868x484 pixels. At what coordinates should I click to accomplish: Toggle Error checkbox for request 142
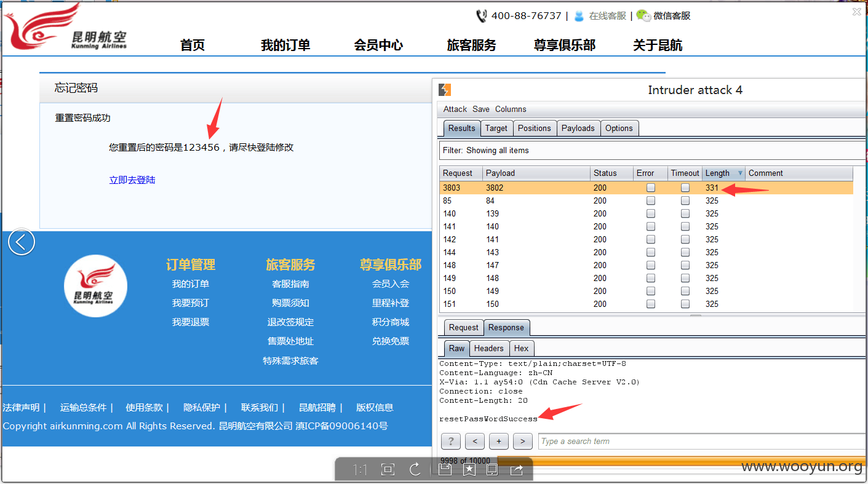coord(651,239)
